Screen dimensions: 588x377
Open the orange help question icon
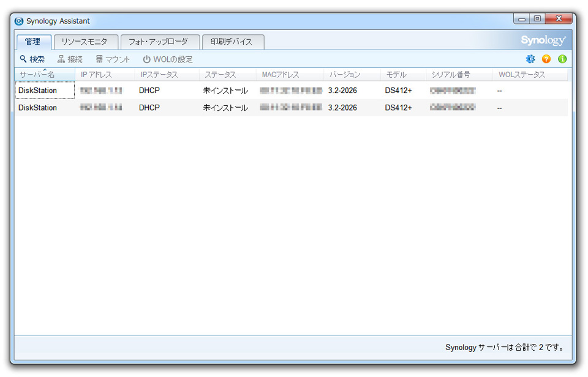[546, 59]
